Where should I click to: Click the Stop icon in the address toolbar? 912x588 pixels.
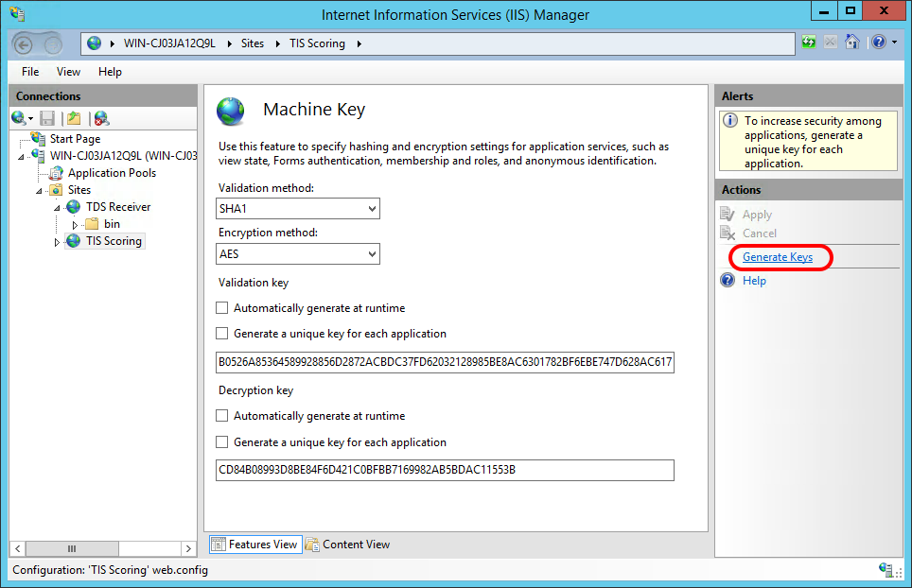pos(831,42)
